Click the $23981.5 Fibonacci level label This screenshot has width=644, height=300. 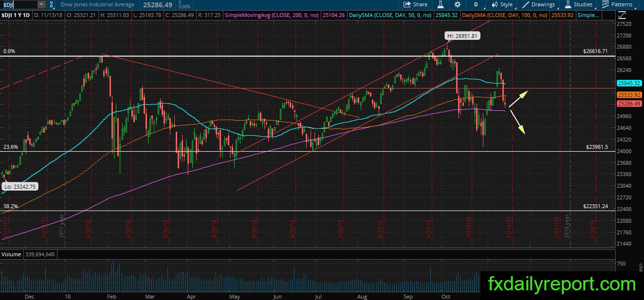(x=597, y=146)
